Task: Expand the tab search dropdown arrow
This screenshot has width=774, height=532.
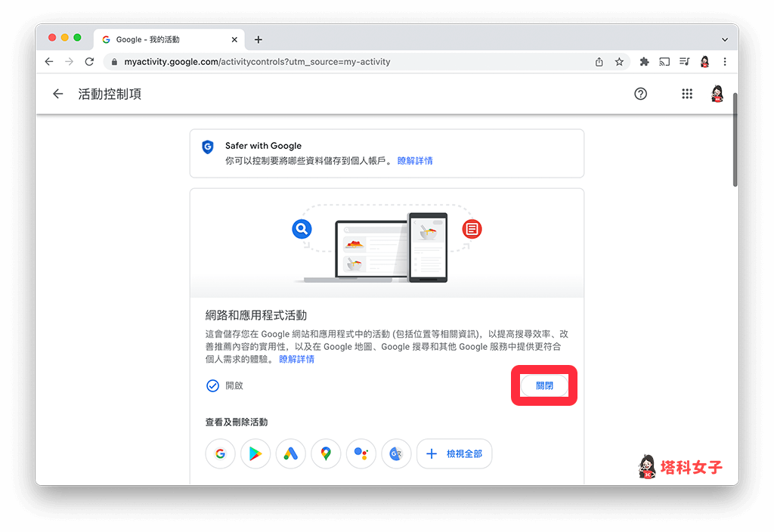Action: point(725,39)
